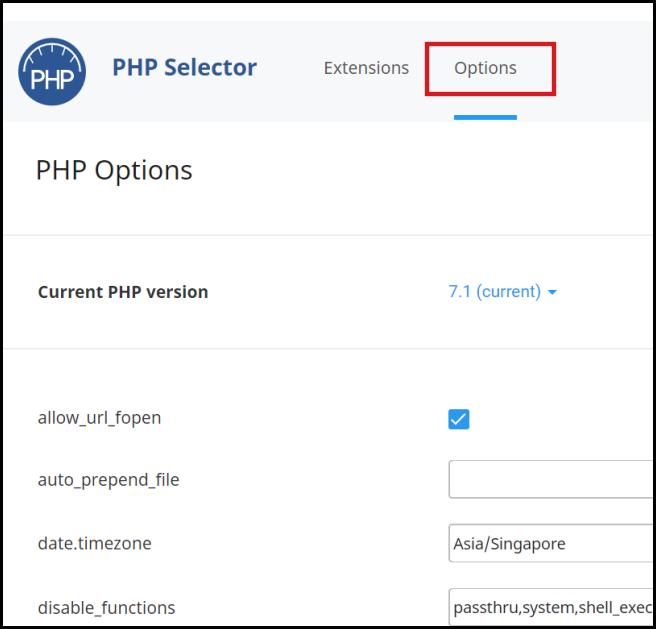
Task: Click the auto_prepend_file option label
Action: (x=108, y=480)
